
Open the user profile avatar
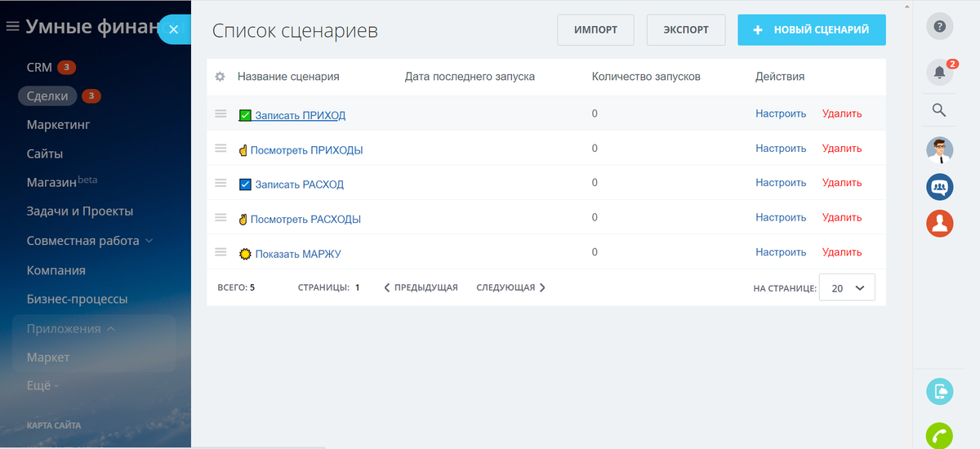pos(939,150)
